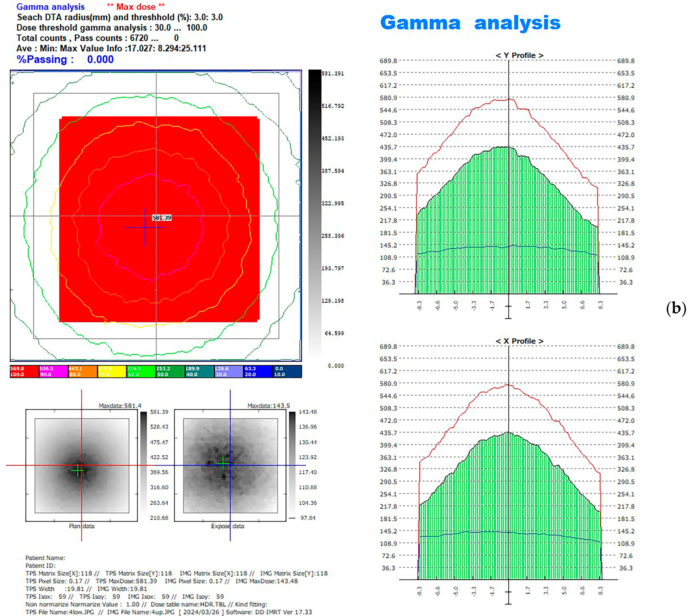
Task: Pick the bright green 60.0 isodose swatch
Action: [141, 371]
